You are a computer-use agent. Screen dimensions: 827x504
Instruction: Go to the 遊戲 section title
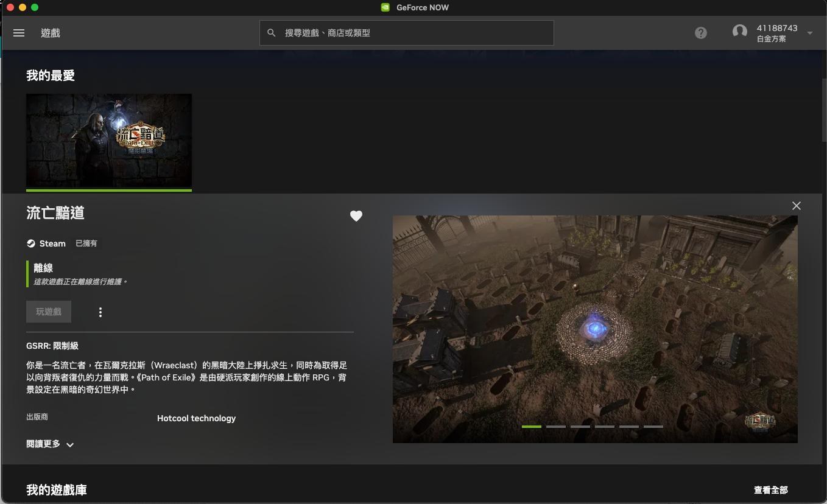tap(51, 33)
